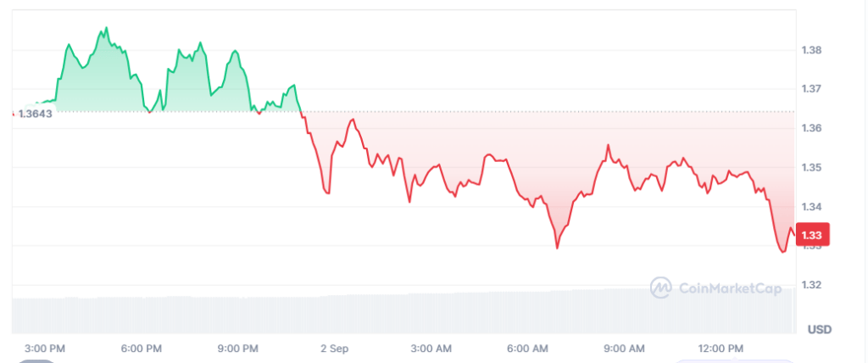Click the 1.36 price axis label
Screen dimensions: 868x363
click(x=811, y=128)
